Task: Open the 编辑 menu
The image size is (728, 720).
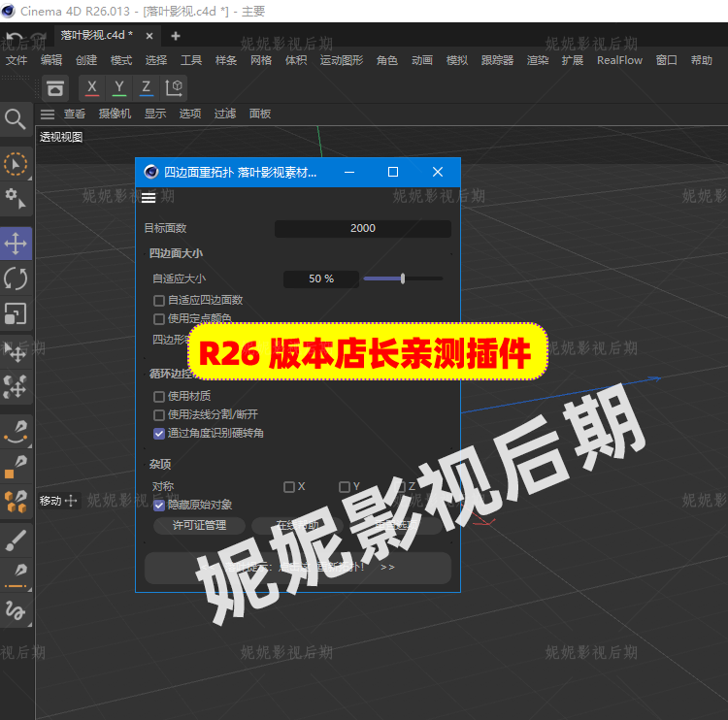Action: pyautogui.click(x=51, y=60)
